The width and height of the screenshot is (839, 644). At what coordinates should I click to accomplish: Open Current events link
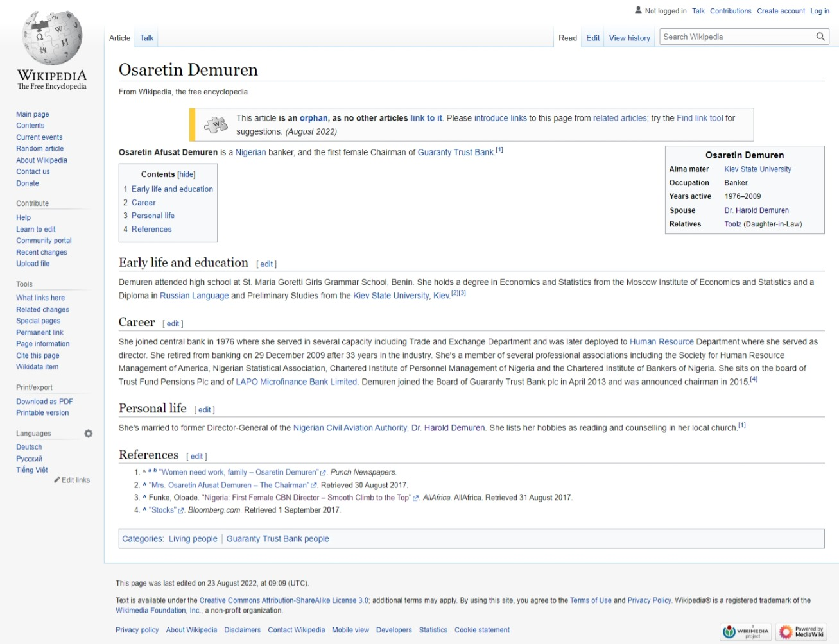(39, 137)
